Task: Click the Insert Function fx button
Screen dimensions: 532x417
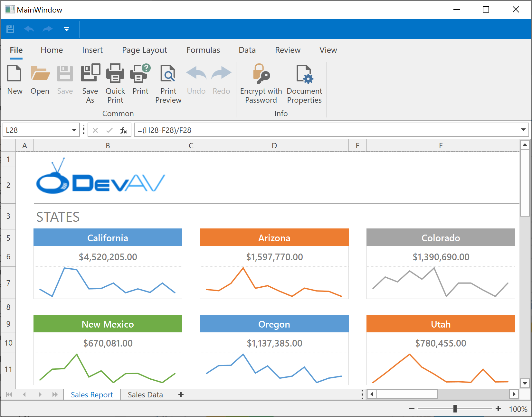Action: (123, 130)
